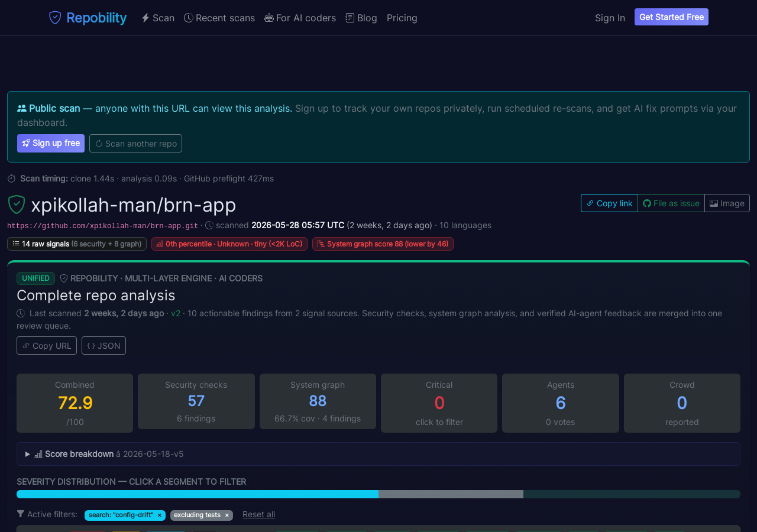Expand the Score breakdown section

378,454
